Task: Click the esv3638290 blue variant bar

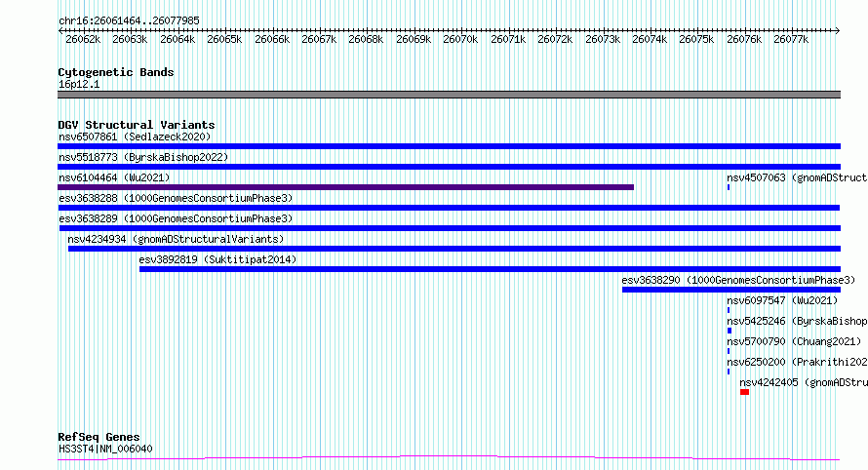Action: (x=731, y=290)
